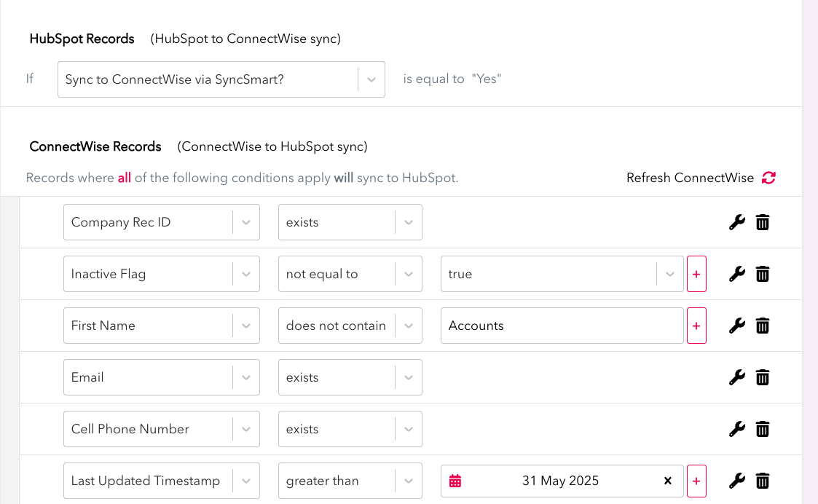The image size is (818, 504).
Task: Expand the does not contain operator dropdown
Action: pos(409,326)
